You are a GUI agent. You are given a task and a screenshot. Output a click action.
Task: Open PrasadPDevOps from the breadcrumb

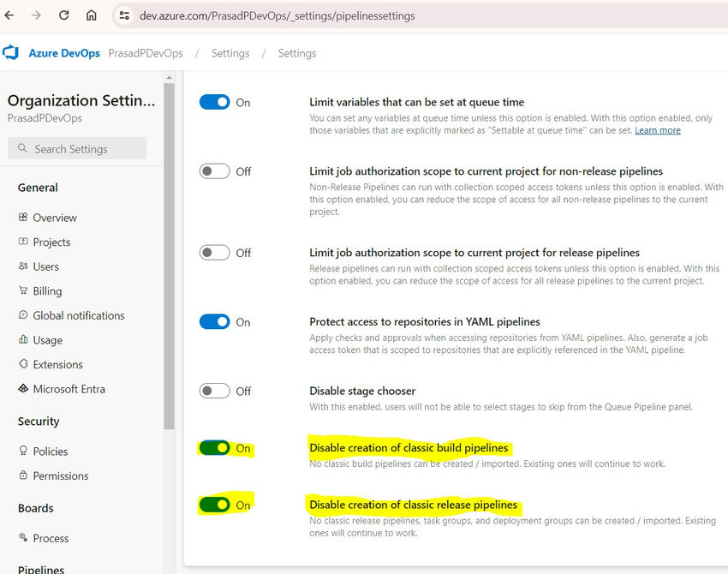(146, 52)
